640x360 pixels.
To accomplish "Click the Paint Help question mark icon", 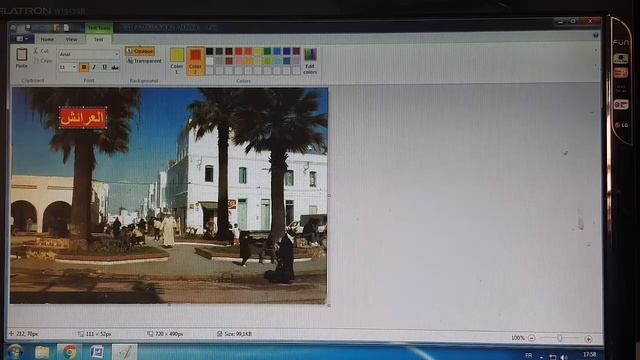I will [596, 36].
